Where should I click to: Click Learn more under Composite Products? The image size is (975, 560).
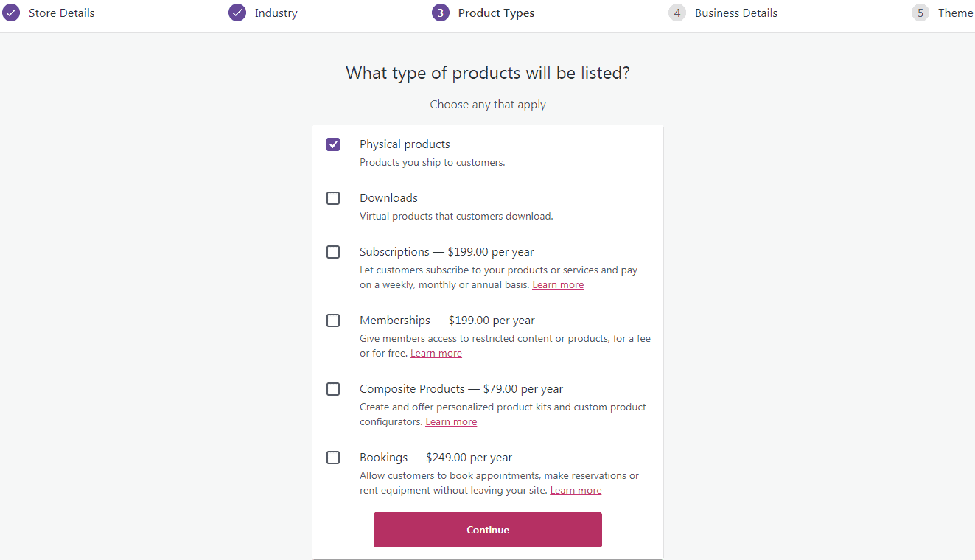pyautogui.click(x=451, y=422)
